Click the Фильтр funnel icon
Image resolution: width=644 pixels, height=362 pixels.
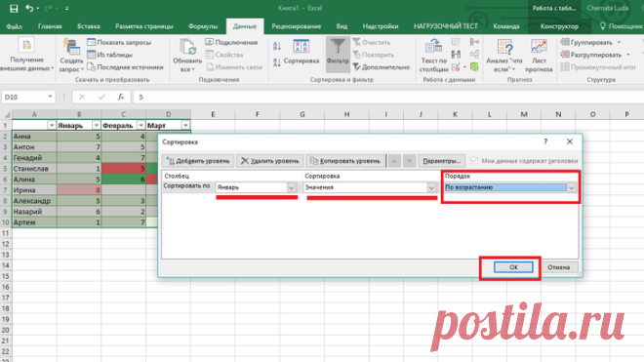[338, 47]
